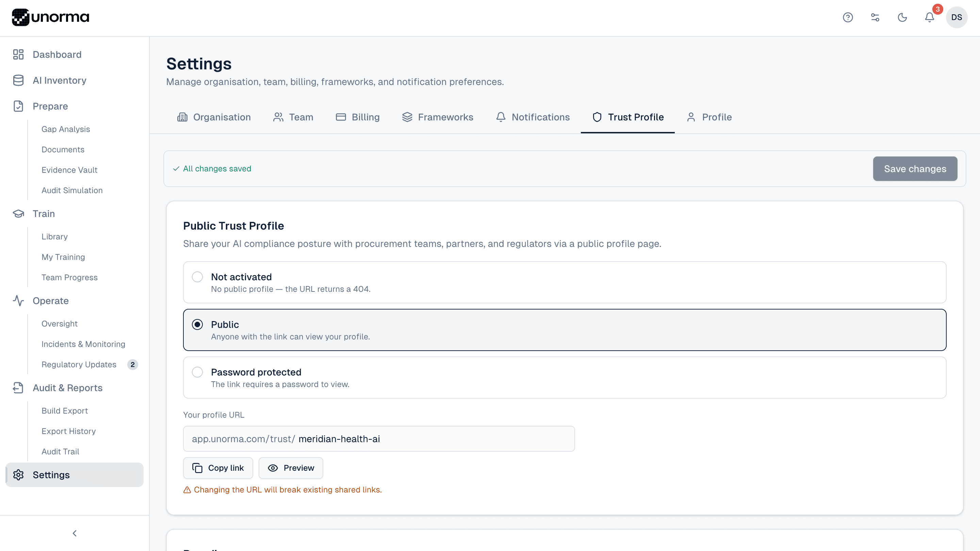Toggle dark mode moon icon
980x551 pixels.
tap(902, 17)
